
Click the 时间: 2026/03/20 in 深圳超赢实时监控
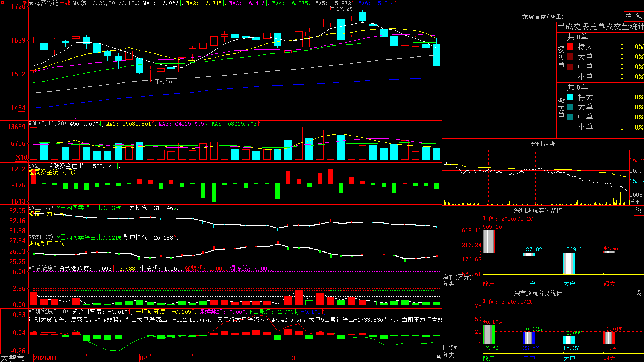pyautogui.click(x=508, y=219)
